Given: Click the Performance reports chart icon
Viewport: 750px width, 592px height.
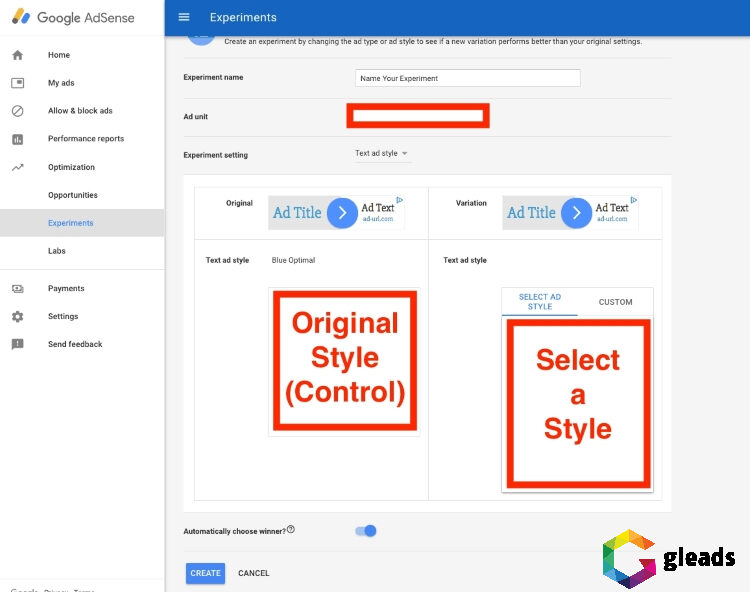Looking at the screenshot, I should [x=18, y=139].
